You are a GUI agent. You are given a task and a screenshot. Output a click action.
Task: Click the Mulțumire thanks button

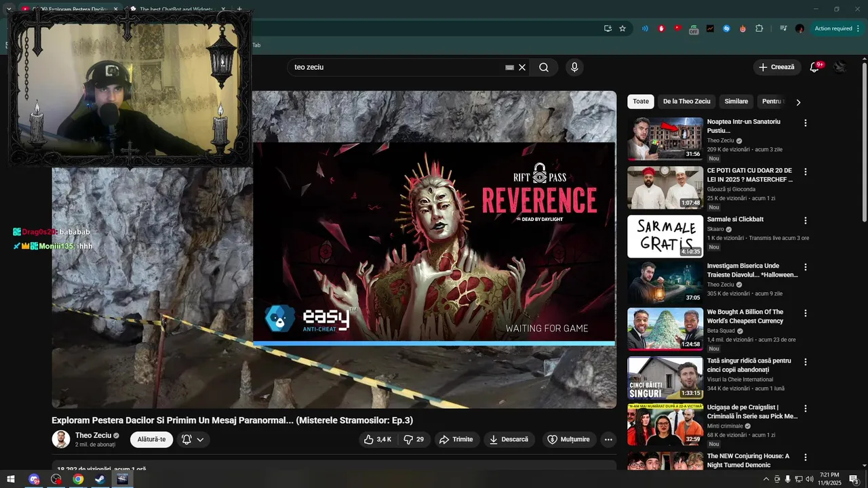(x=569, y=439)
